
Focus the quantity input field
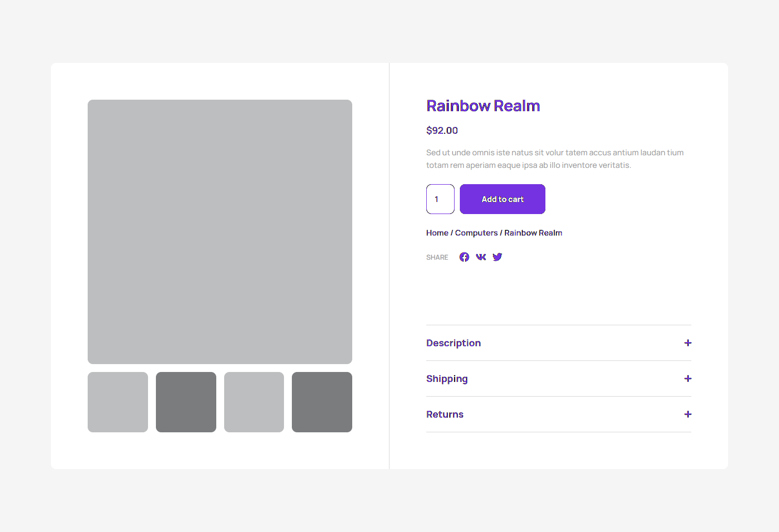coord(440,199)
